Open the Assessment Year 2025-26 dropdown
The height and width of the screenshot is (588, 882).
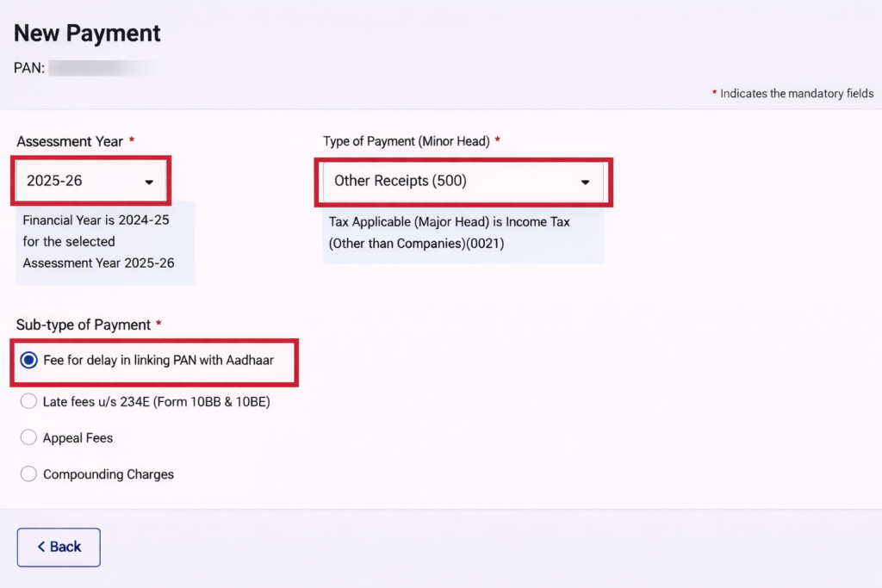coord(90,181)
